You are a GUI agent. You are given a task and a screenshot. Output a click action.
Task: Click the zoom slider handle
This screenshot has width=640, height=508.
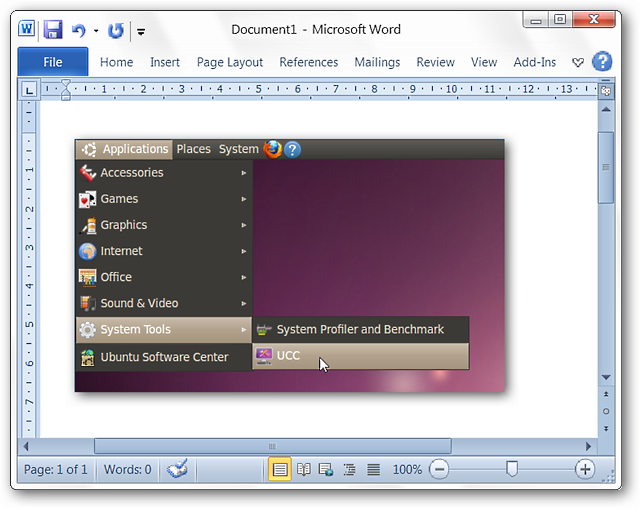(x=512, y=470)
